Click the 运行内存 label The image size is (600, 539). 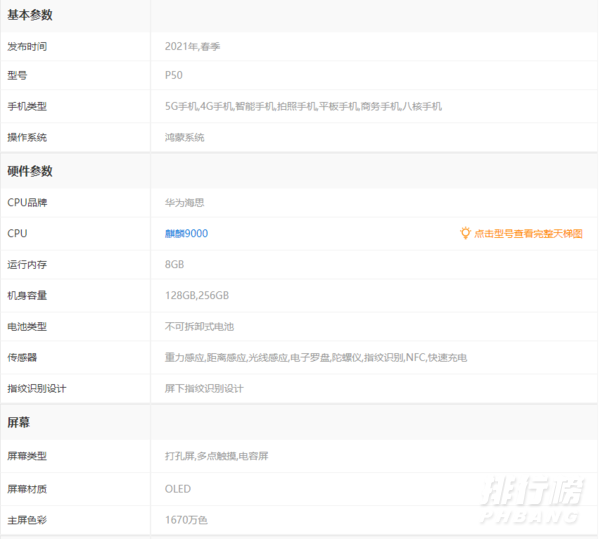click(27, 264)
